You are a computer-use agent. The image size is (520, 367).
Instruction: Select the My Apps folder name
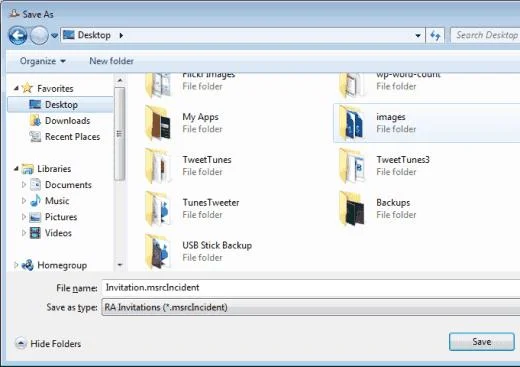tap(200, 117)
